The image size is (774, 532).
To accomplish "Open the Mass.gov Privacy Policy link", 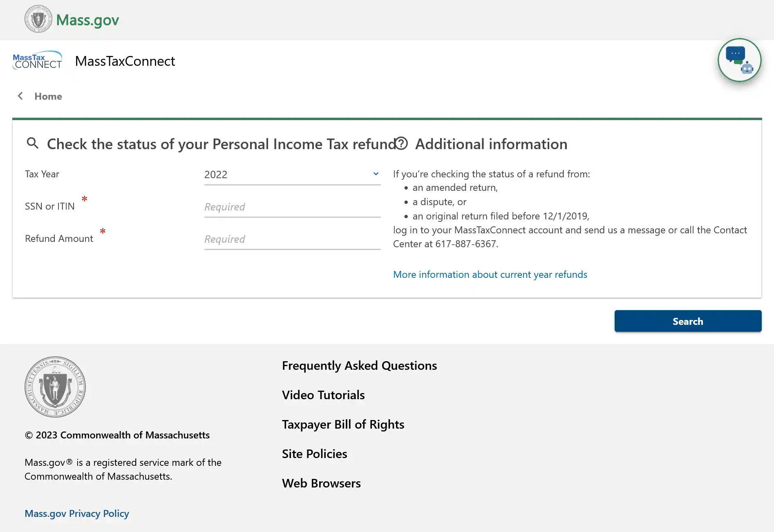I will [77, 514].
